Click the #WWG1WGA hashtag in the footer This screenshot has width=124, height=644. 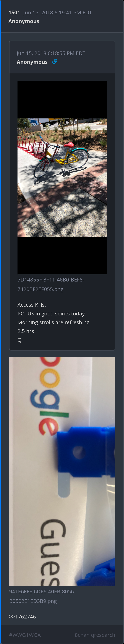[25, 635]
